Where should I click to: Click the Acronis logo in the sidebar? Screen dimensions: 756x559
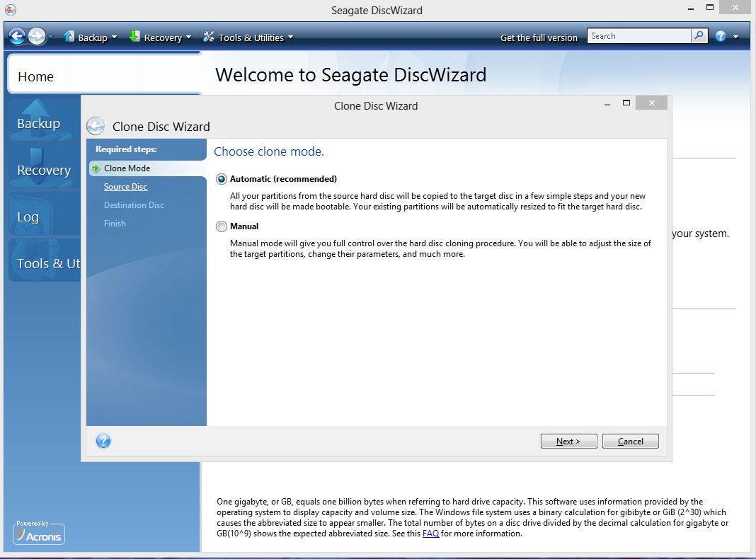(39, 534)
